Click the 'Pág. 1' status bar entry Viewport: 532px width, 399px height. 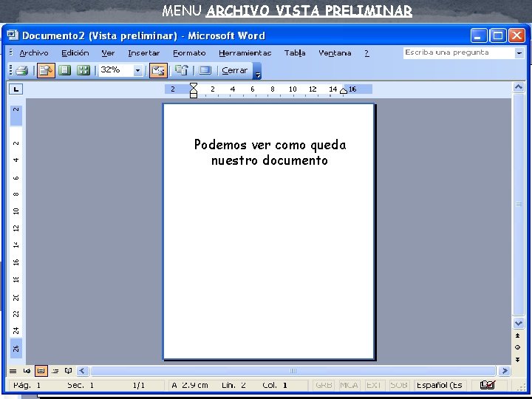pos(27,386)
